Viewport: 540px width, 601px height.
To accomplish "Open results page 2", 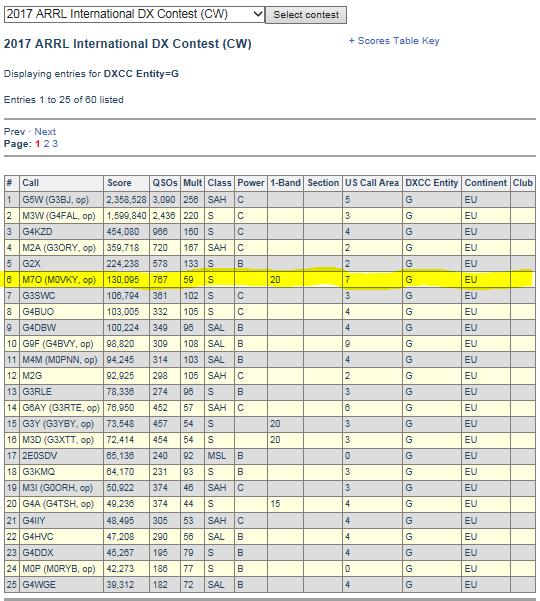I will click(46, 144).
